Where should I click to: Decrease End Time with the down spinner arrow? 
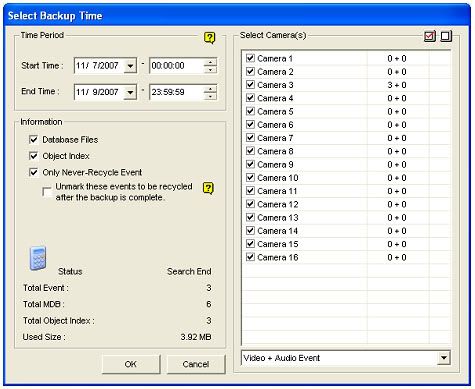click(x=210, y=96)
